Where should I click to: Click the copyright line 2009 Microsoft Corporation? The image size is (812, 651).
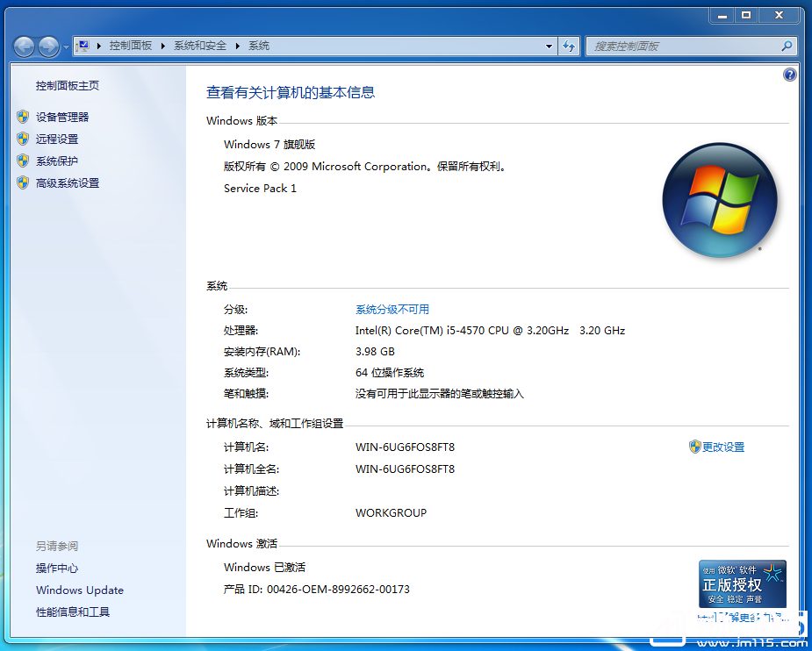pos(364,167)
